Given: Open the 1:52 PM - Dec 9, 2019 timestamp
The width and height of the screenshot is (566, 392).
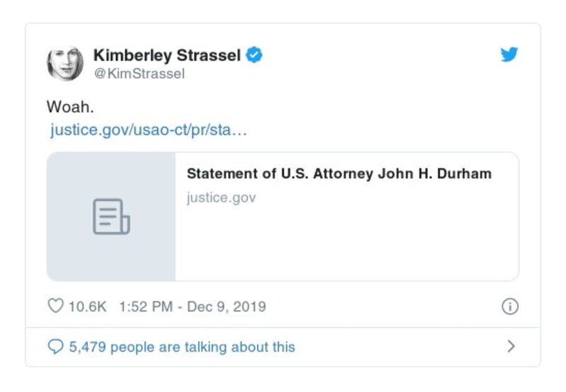Looking at the screenshot, I should 192,306.
